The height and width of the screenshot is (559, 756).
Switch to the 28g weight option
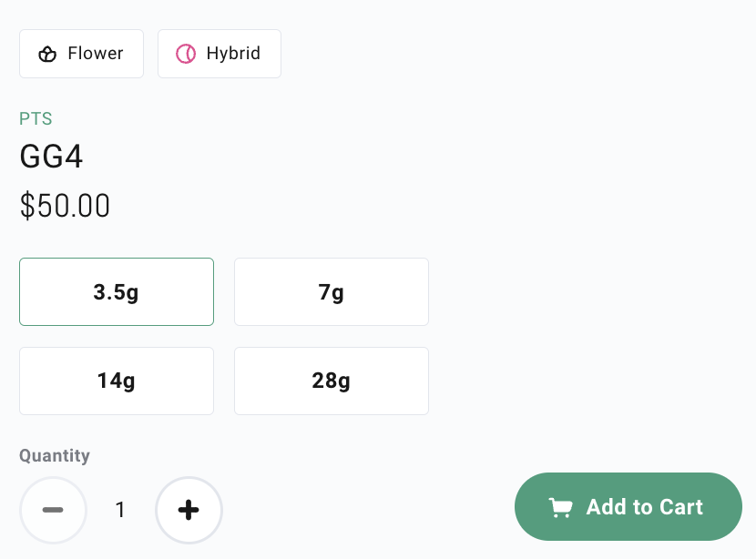click(x=332, y=381)
